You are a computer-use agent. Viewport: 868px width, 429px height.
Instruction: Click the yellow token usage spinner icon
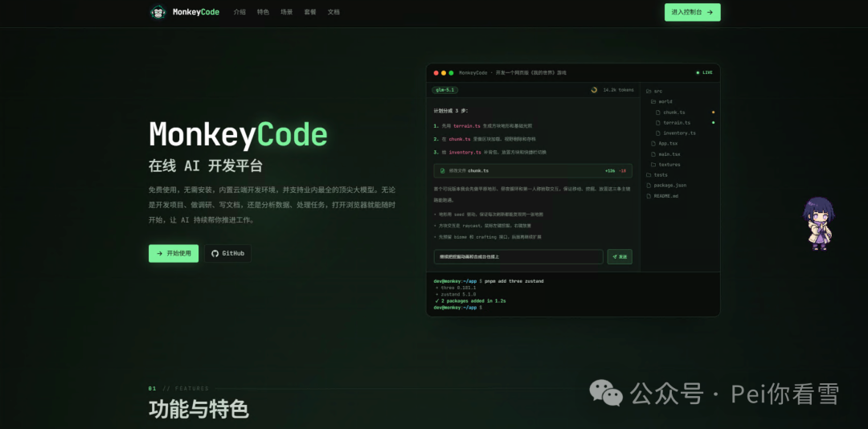click(x=594, y=90)
